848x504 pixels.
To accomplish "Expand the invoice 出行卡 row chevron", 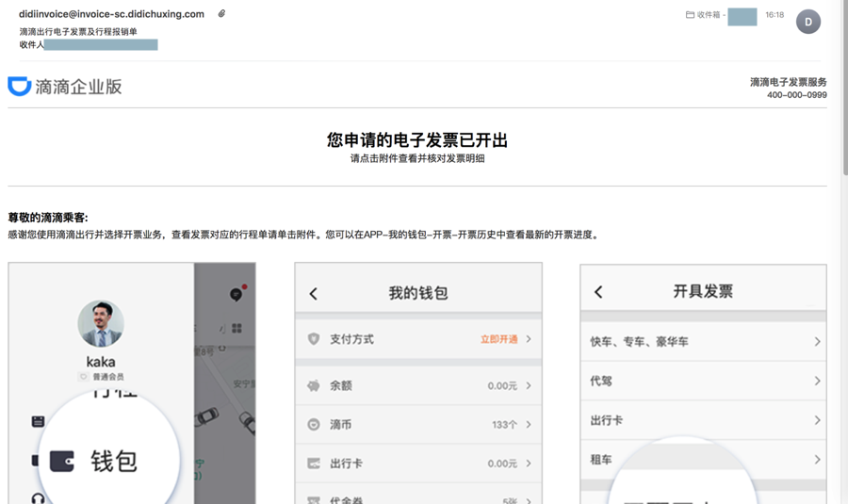I will 817,420.
